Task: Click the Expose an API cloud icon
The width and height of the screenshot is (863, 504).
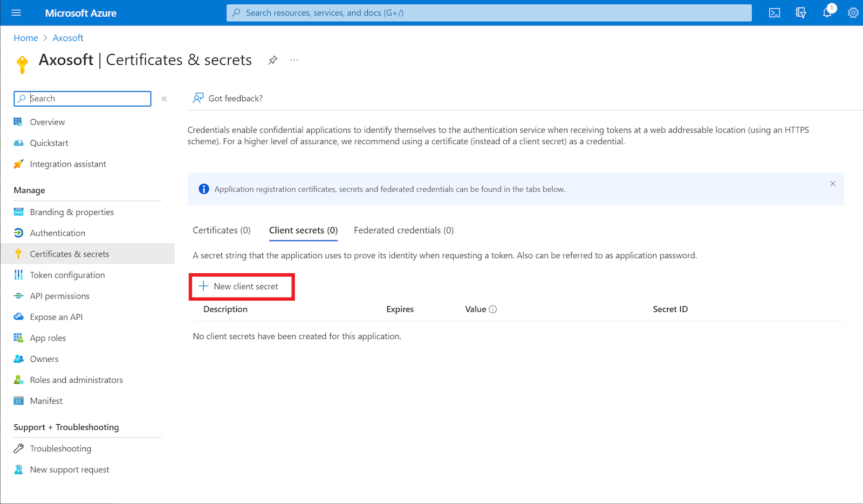Action: (18, 317)
